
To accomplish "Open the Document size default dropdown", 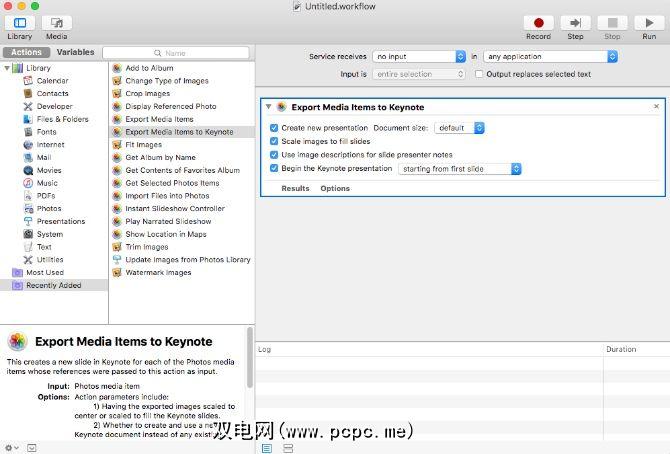I will pos(459,128).
